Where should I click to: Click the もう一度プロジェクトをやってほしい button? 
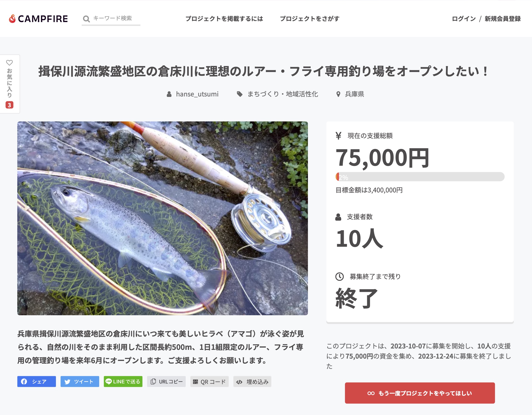coord(420,393)
